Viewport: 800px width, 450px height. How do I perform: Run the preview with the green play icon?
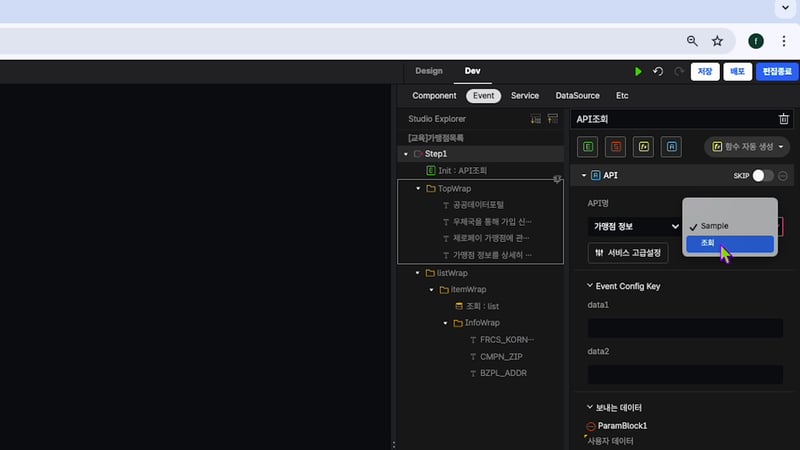(638, 72)
